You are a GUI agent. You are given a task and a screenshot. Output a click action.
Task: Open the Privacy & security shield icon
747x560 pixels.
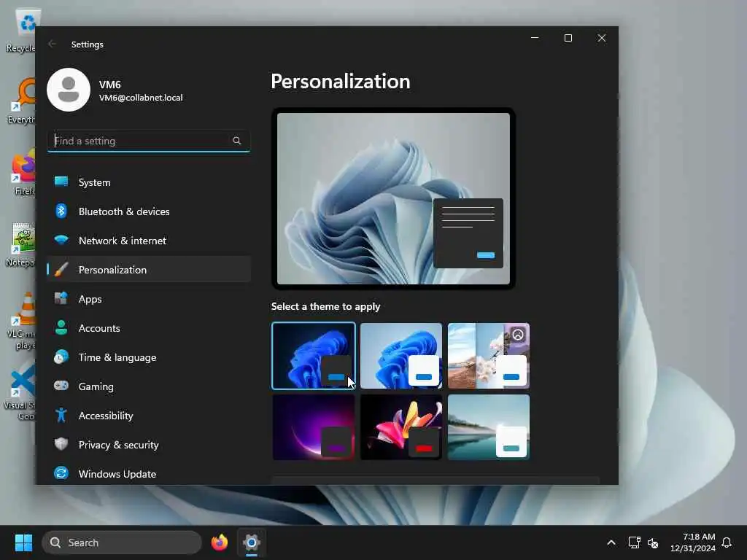[x=61, y=444]
